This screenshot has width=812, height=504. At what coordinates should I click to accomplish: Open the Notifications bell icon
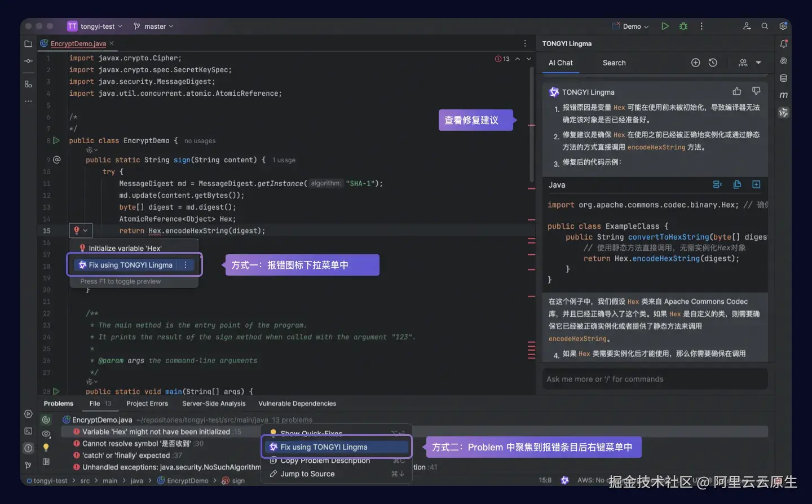click(783, 43)
